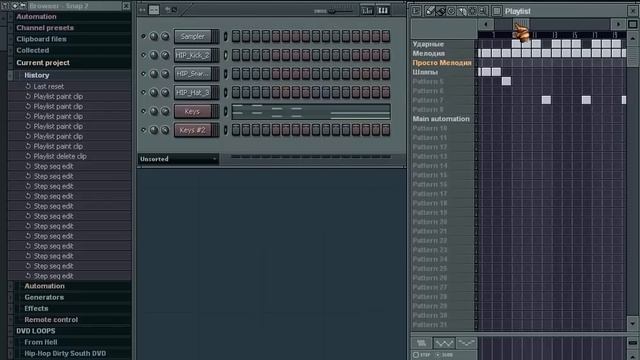Expand the Channel presets folder

pos(45,28)
